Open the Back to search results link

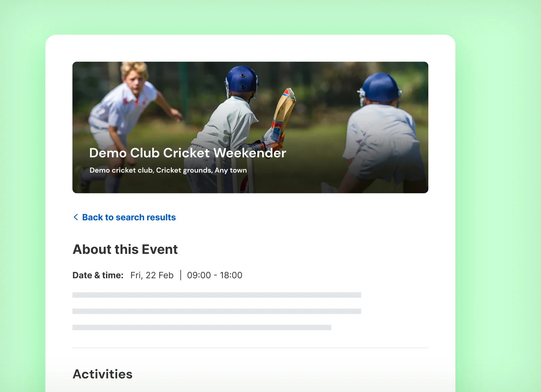(124, 217)
